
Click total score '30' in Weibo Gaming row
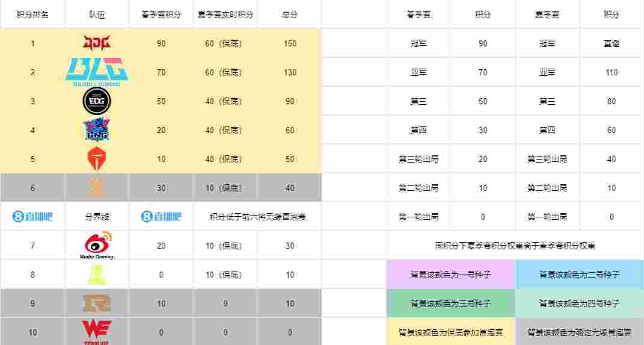click(290, 246)
